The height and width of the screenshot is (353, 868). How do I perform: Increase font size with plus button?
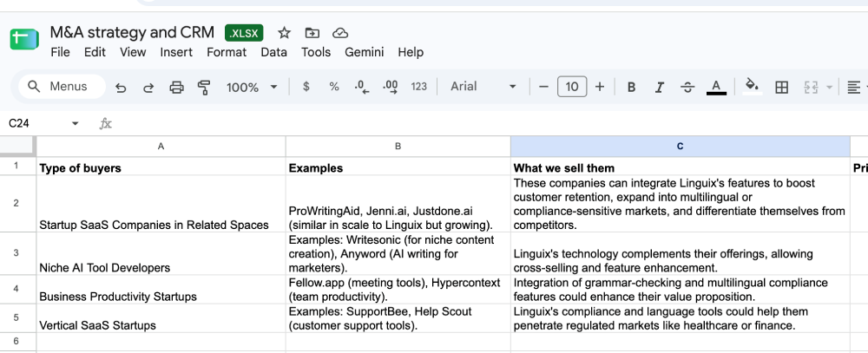pos(600,87)
